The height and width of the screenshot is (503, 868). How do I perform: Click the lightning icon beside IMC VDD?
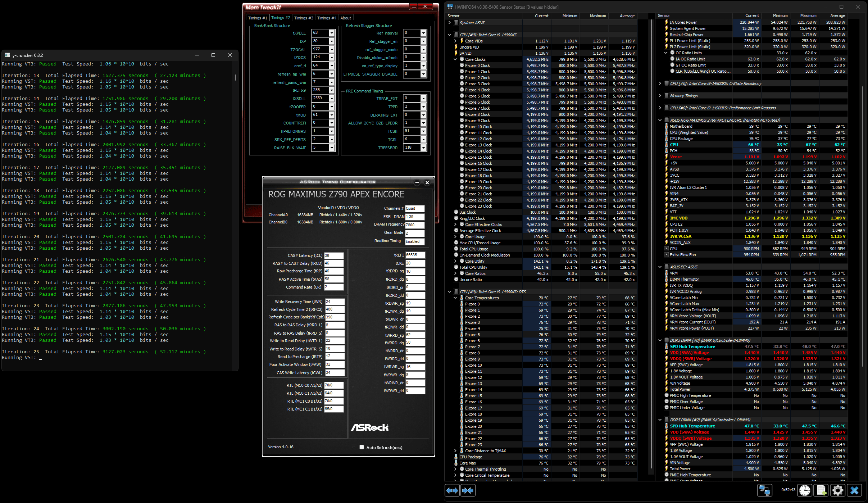pos(666,218)
